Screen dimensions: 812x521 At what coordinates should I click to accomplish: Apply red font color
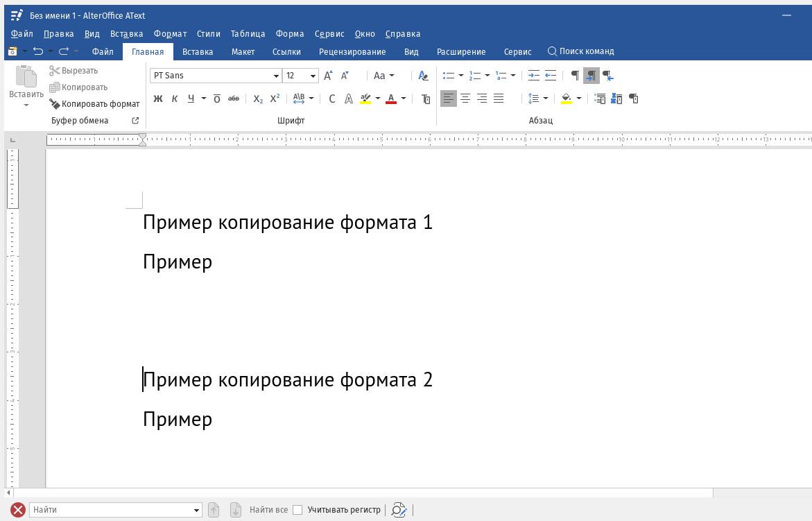(x=391, y=99)
